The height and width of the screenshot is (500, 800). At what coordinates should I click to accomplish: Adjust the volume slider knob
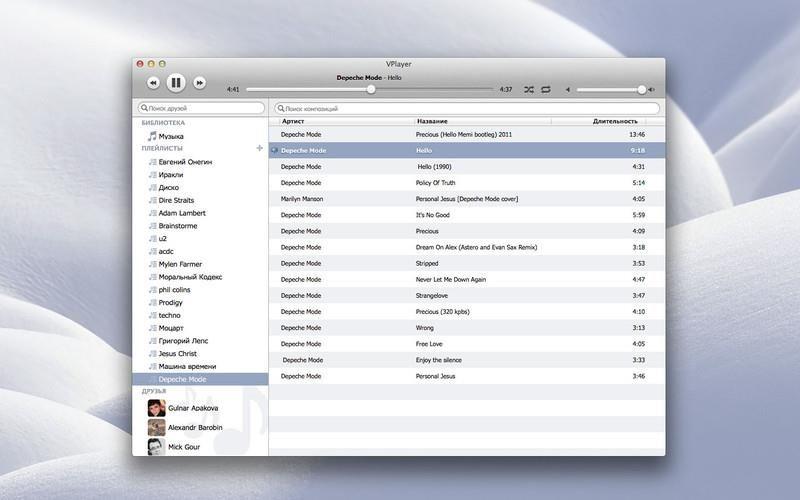tap(641, 90)
